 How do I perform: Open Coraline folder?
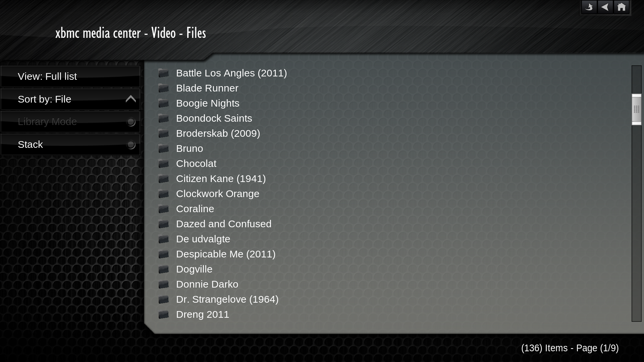[195, 208]
